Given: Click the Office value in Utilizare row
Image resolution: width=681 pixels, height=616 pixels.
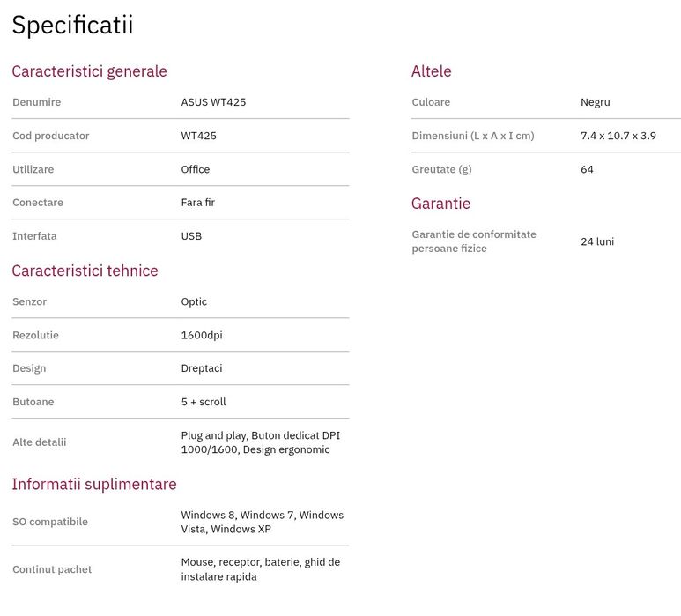Looking at the screenshot, I should tap(196, 169).
